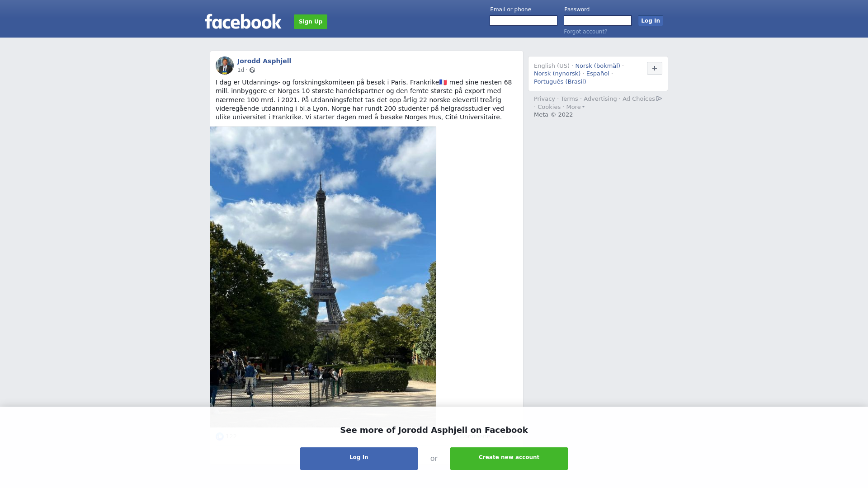This screenshot has height=488, width=868.
Task: Switch language to Español
Action: pos(598,74)
